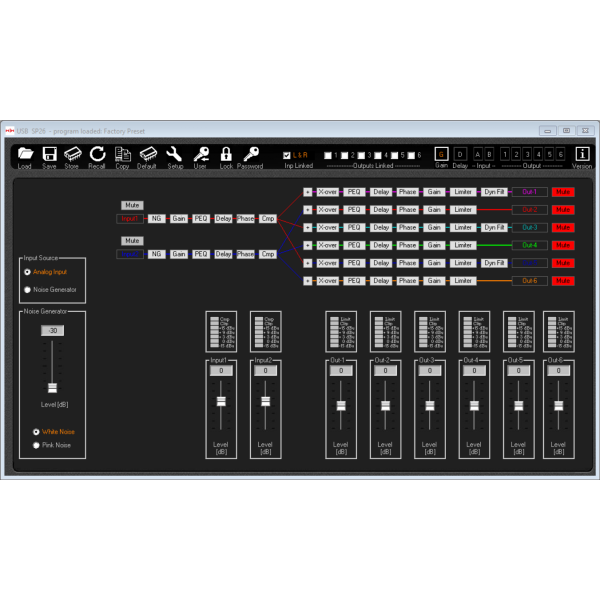Click the Store chip icon

coord(72,154)
